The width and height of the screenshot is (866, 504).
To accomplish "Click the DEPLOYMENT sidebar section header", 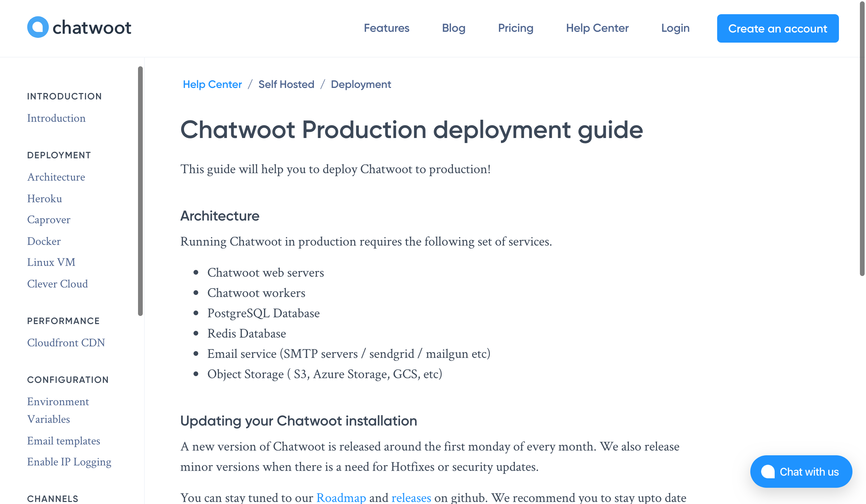I will tap(59, 155).
